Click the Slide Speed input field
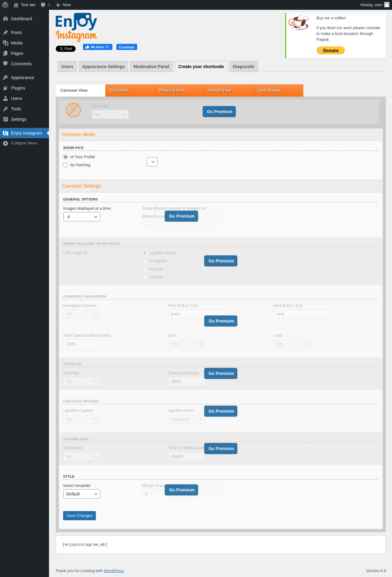 (x=82, y=344)
